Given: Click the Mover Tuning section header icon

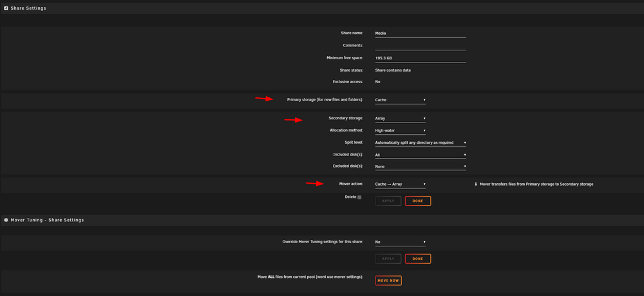Looking at the screenshot, I should pos(6,220).
